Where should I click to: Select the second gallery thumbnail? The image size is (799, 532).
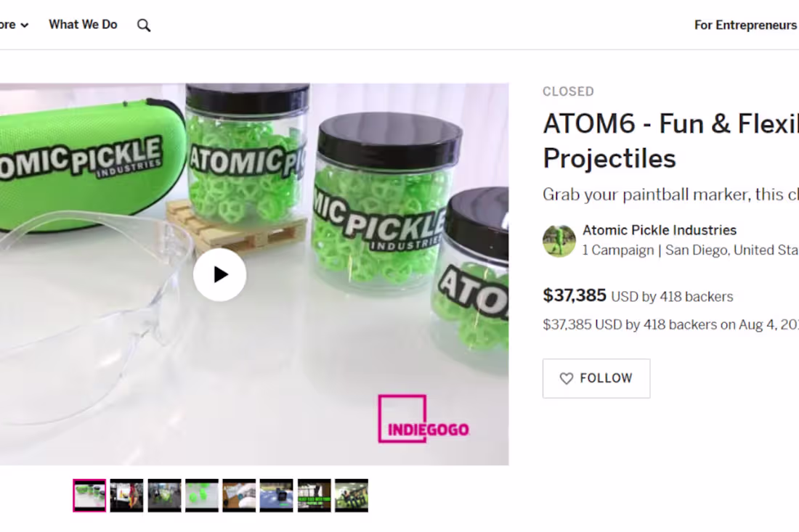pyautogui.click(x=126, y=496)
